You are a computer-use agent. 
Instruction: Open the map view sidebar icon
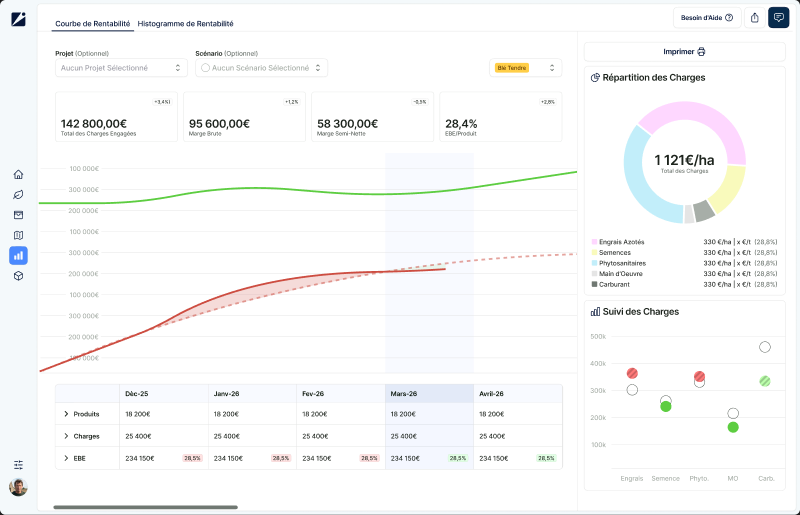(x=18, y=235)
